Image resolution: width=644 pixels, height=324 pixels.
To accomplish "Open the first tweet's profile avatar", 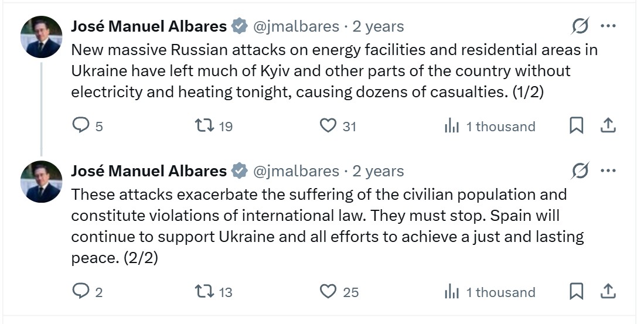I will click(42, 37).
